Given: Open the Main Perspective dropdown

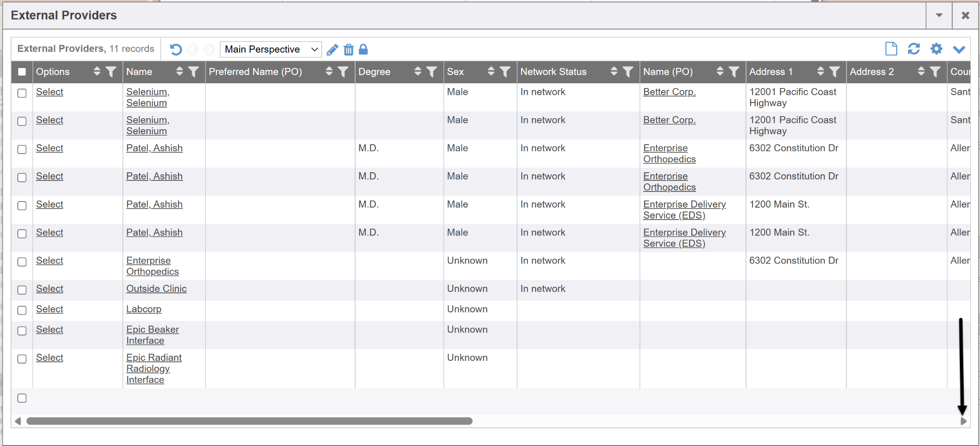Looking at the screenshot, I should click(271, 49).
